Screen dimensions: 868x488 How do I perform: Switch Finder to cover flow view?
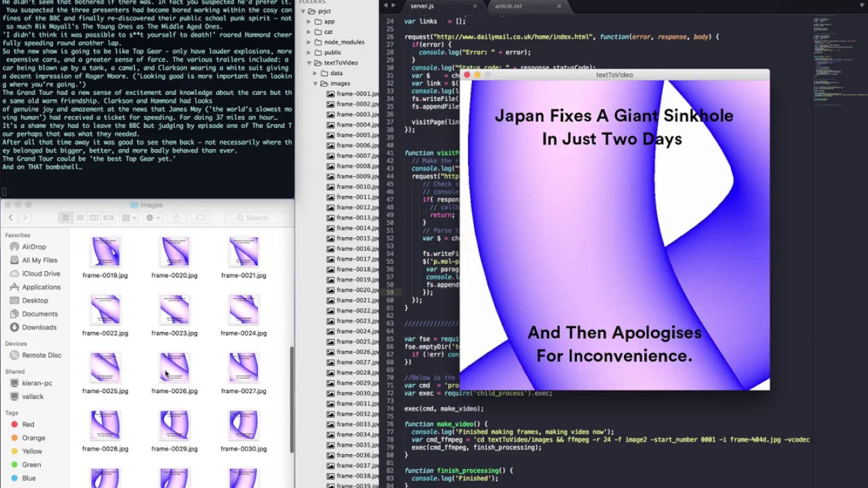(108, 218)
